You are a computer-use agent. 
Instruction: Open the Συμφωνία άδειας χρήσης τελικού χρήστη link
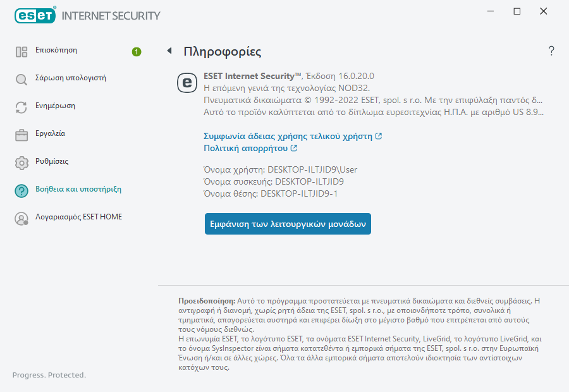288,136
